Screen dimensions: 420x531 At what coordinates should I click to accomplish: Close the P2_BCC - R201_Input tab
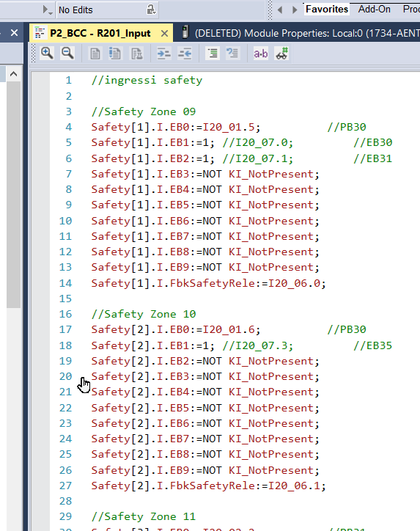[x=164, y=34]
